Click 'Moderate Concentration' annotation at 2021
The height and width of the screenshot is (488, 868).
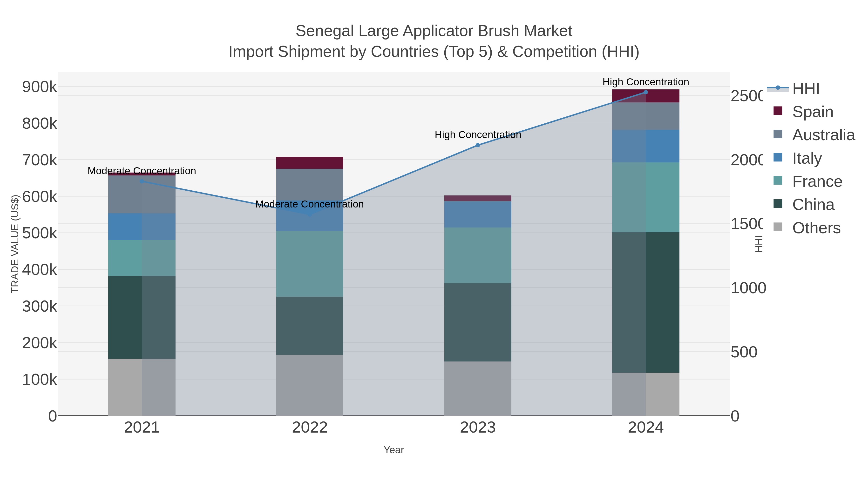coord(142,171)
